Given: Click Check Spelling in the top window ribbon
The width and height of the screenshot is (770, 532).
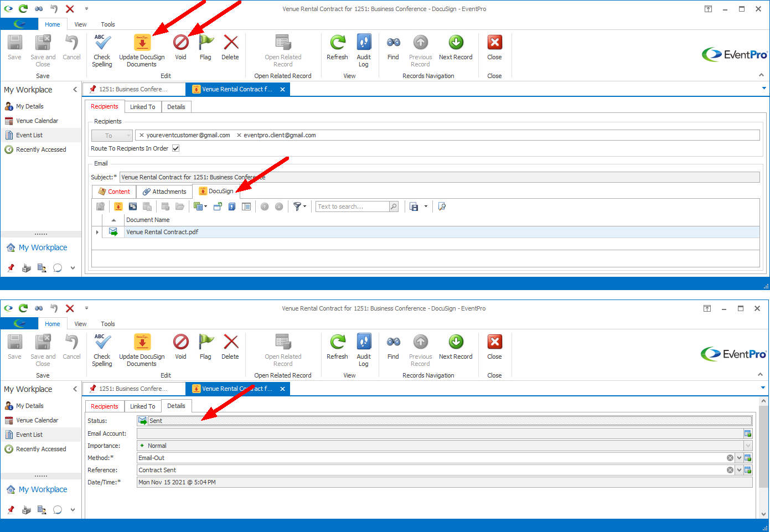Looking at the screenshot, I should (102, 50).
